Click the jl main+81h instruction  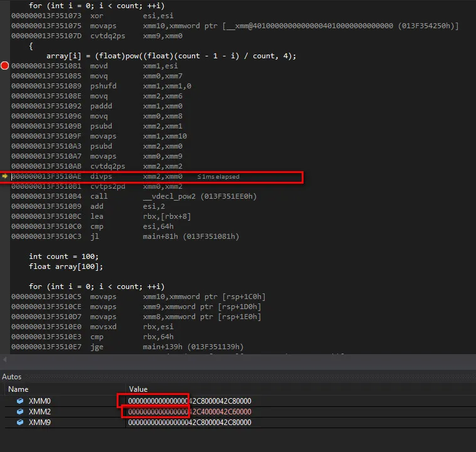coord(125,236)
